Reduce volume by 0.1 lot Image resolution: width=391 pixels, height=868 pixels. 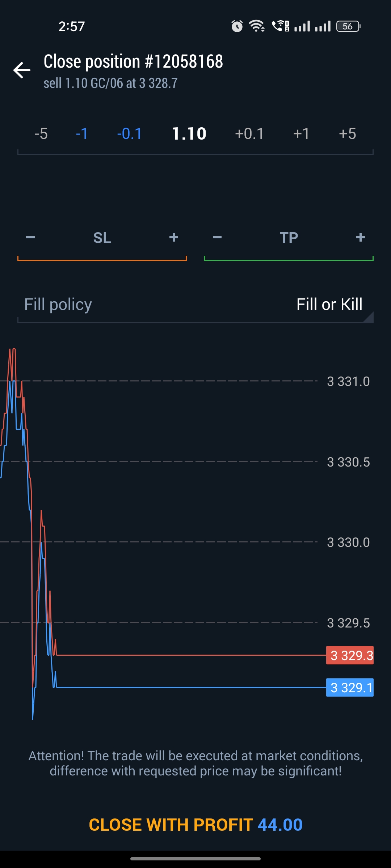click(130, 134)
